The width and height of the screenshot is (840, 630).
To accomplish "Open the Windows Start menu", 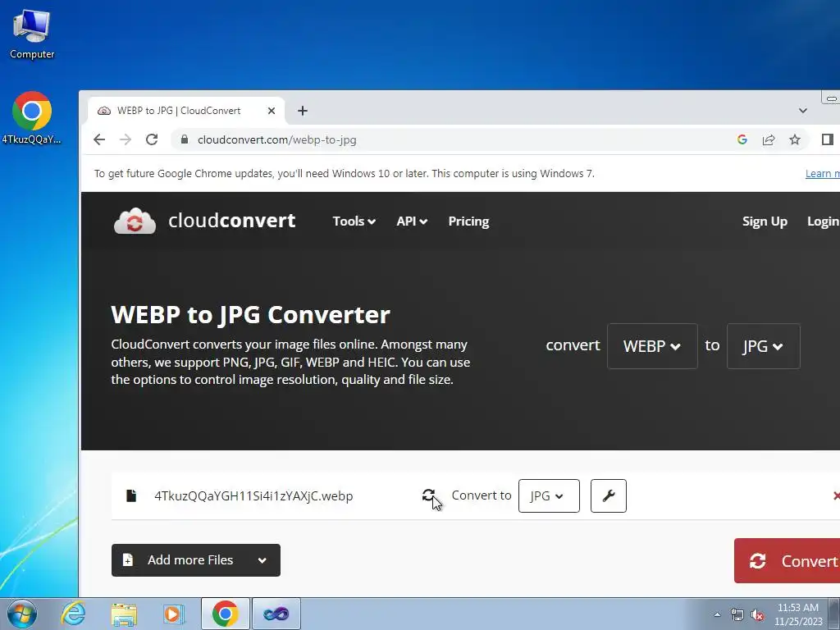I will [22, 614].
